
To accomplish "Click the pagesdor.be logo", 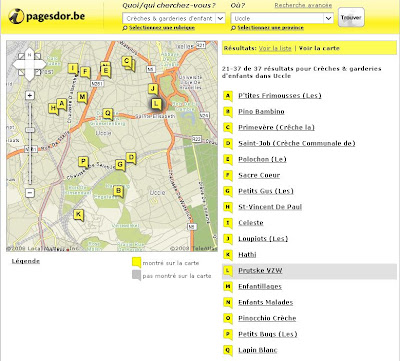I will 47,16.
